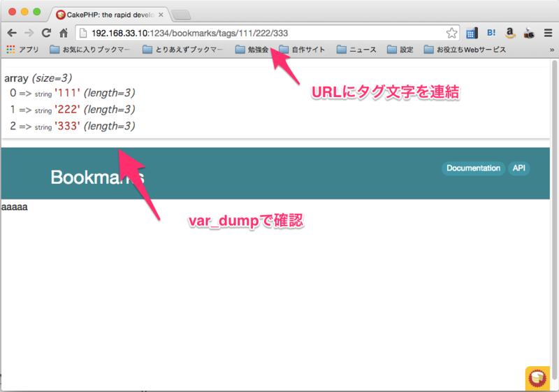This screenshot has height=392, width=559.
Task: Click the Documentation link
Action: [x=474, y=168]
